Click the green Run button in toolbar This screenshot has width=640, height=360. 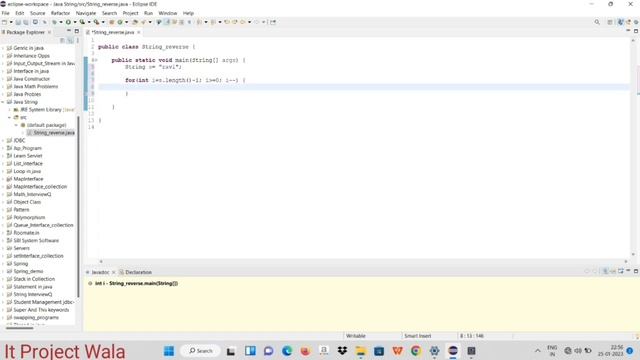click(68, 22)
